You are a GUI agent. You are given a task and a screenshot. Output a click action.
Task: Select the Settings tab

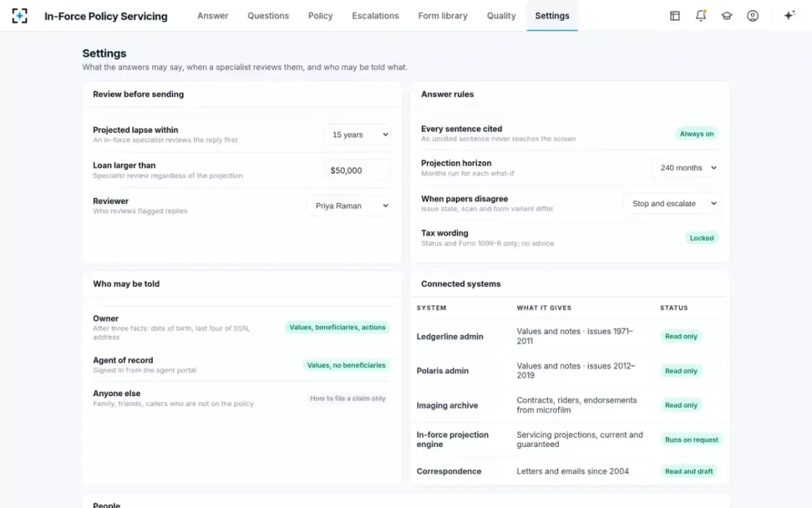point(552,16)
